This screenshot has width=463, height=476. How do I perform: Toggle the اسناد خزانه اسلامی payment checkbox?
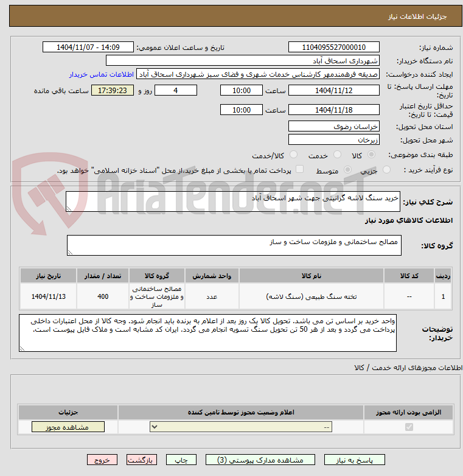click(x=299, y=169)
